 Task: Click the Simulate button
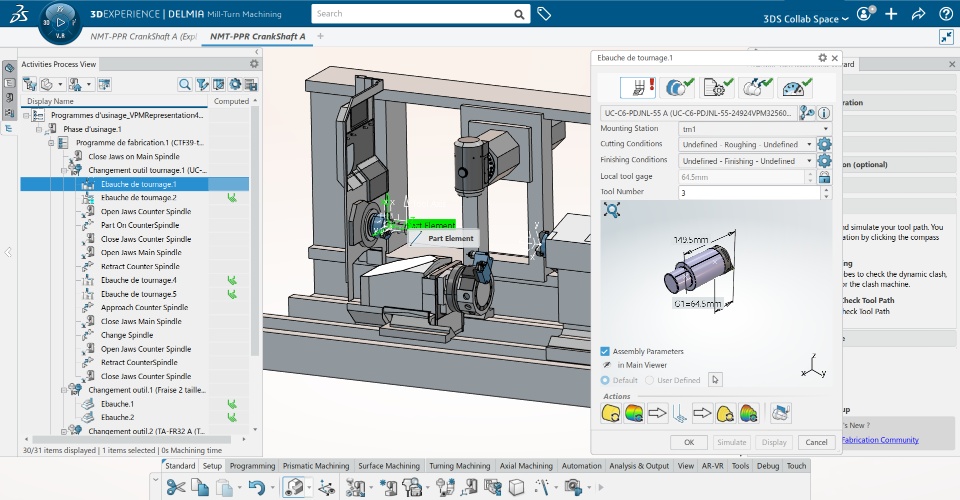pos(732,442)
